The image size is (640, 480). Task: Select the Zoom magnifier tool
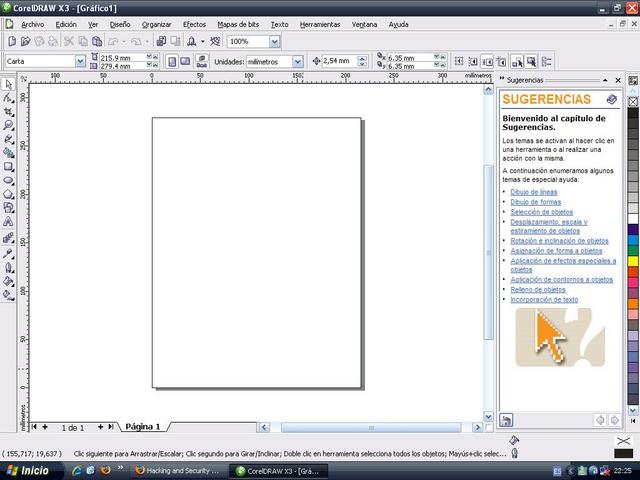point(9,126)
